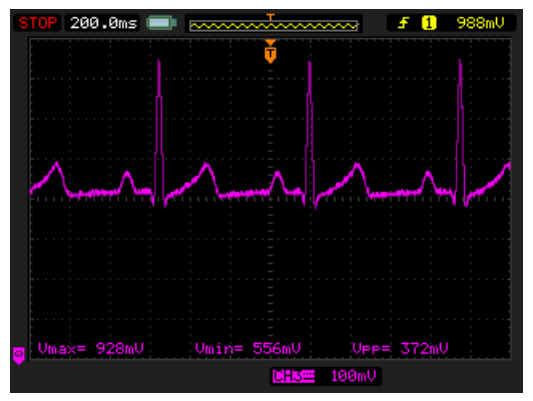This screenshot has height=401, width=533.
Task: Click the small T marker above overview bar
Action: (x=270, y=17)
